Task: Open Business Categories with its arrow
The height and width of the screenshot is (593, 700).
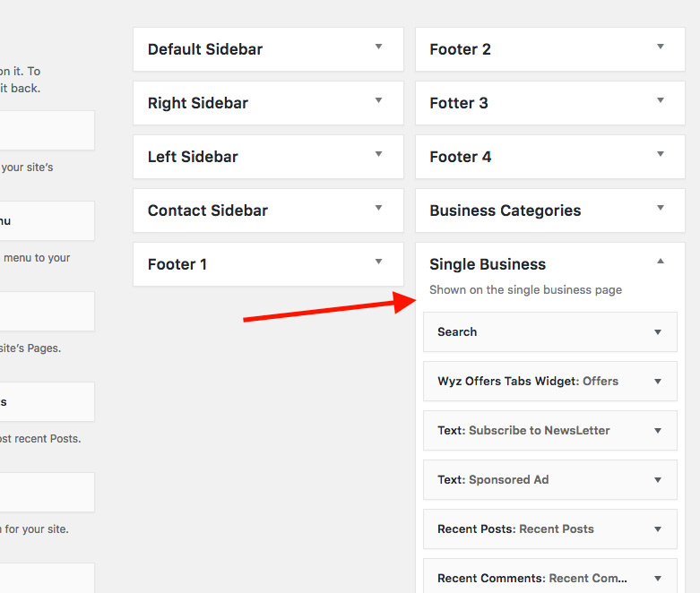Action: (661, 208)
